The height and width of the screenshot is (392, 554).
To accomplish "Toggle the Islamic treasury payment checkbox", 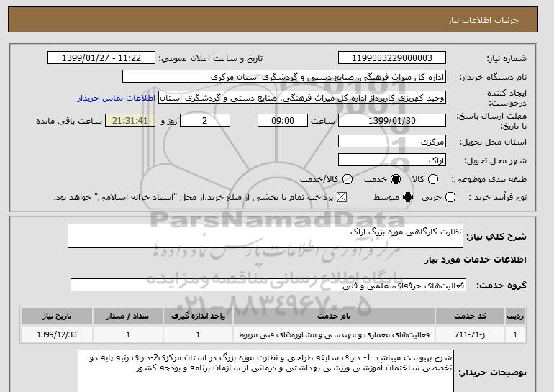I will (x=341, y=197).
